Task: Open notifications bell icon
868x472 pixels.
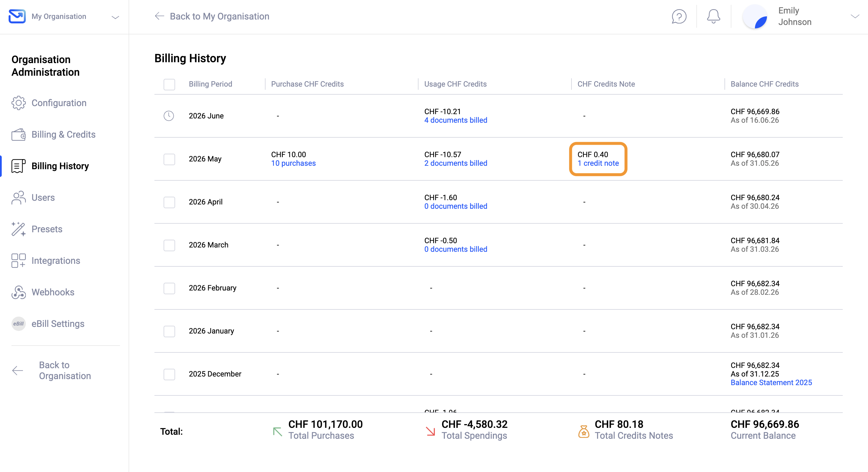Action: tap(713, 17)
